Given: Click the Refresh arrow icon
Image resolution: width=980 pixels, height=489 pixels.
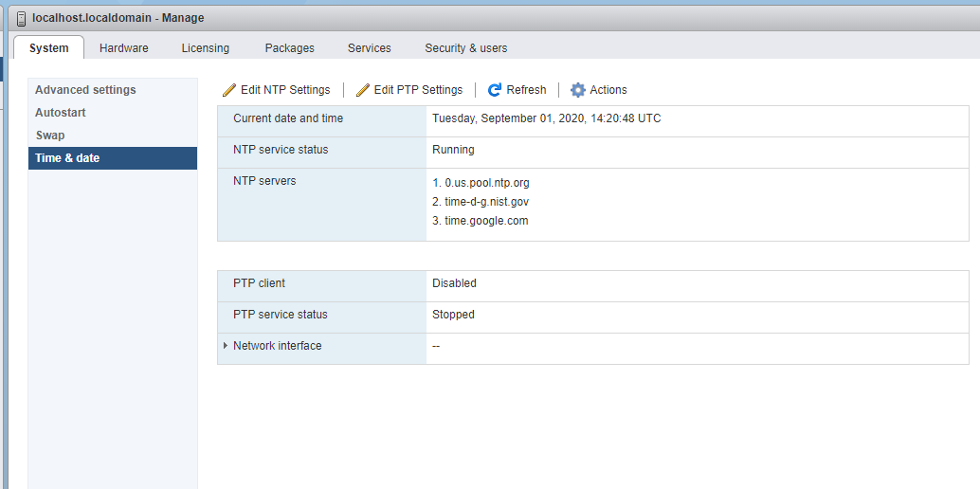Looking at the screenshot, I should [495, 90].
